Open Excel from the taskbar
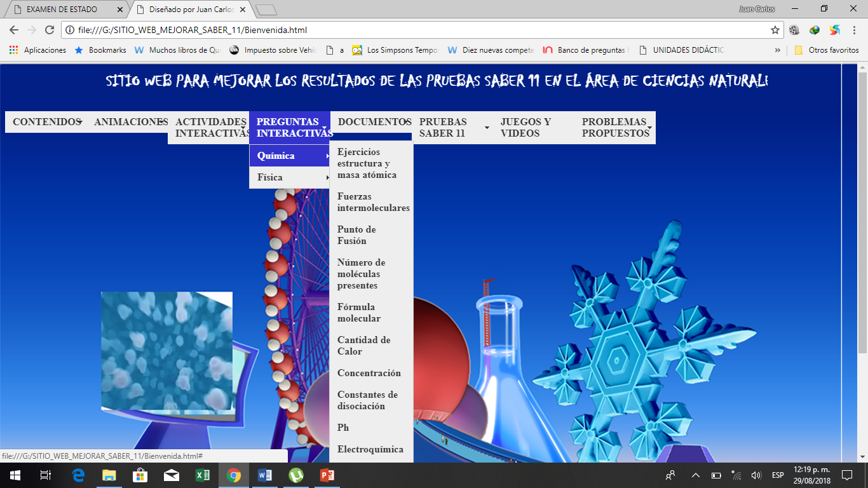This screenshot has width=868, height=488. click(202, 475)
